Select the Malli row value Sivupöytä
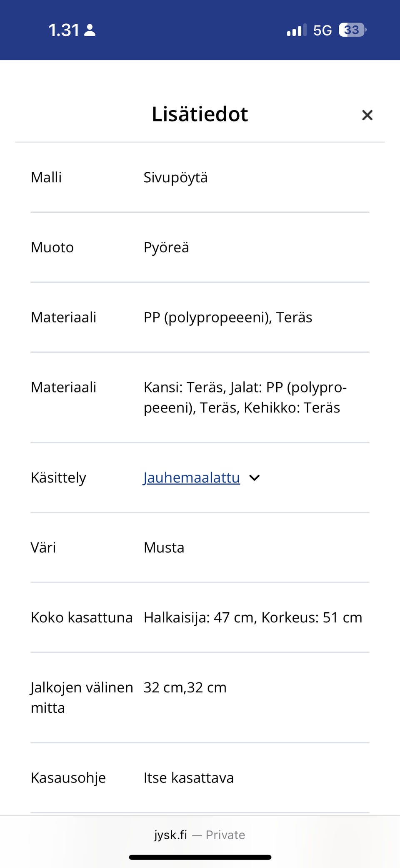The height and width of the screenshot is (868, 400). (x=175, y=177)
